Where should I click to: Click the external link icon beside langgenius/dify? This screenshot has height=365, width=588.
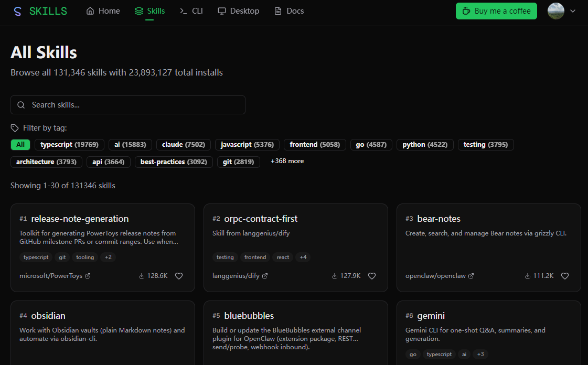point(265,276)
